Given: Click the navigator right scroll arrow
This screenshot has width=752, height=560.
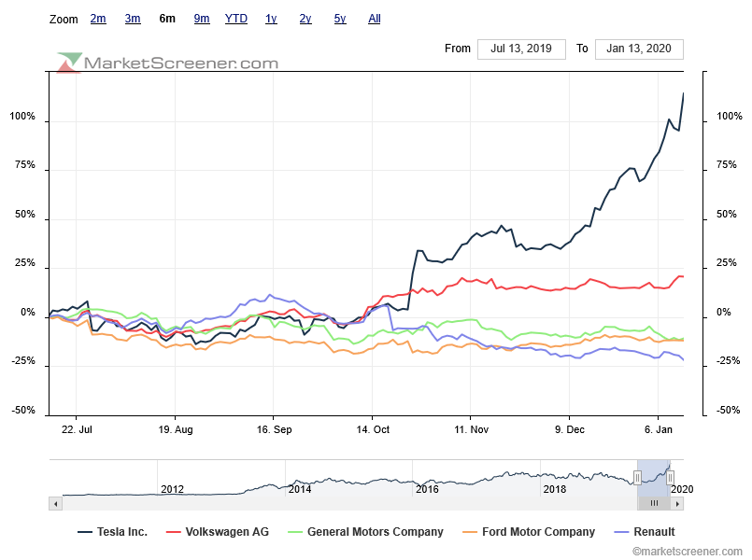Looking at the screenshot, I should tap(677, 503).
